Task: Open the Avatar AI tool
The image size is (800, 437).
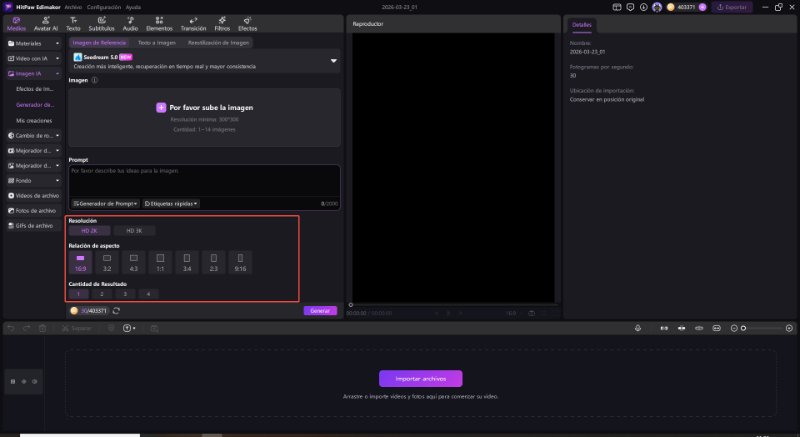Action: [x=45, y=24]
